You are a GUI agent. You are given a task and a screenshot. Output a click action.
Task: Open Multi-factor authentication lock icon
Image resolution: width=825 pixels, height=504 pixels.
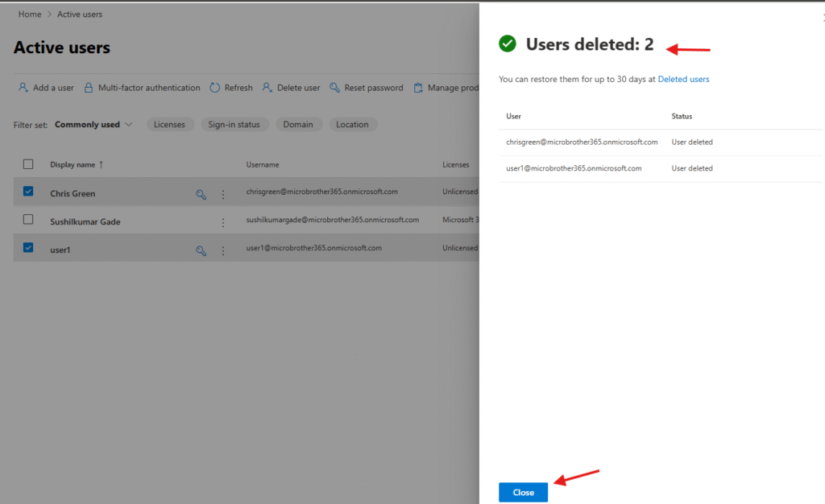pyautogui.click(x=89, y=88)
